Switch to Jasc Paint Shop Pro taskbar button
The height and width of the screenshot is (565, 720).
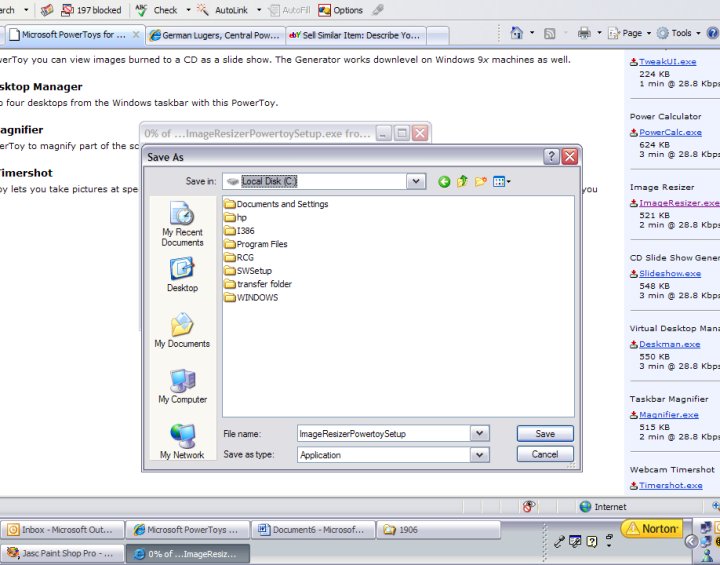tap(62, 554)
